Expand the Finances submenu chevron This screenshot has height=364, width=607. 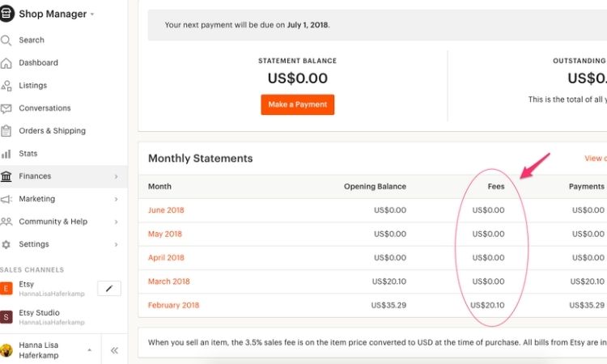pos(116,177)
